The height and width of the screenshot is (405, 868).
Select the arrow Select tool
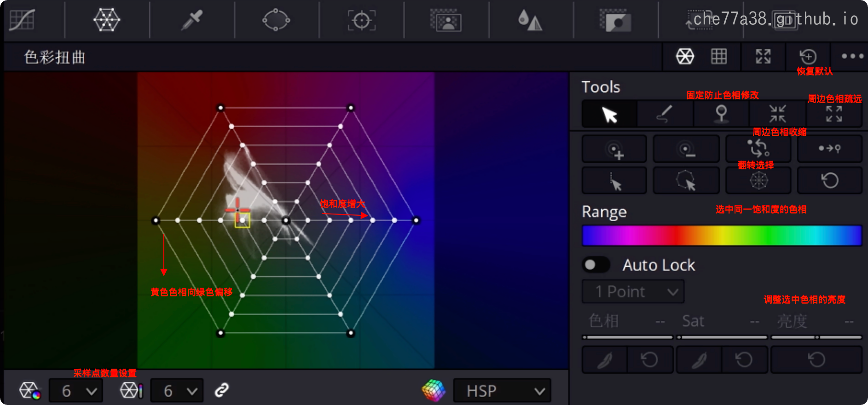point(609,114)
